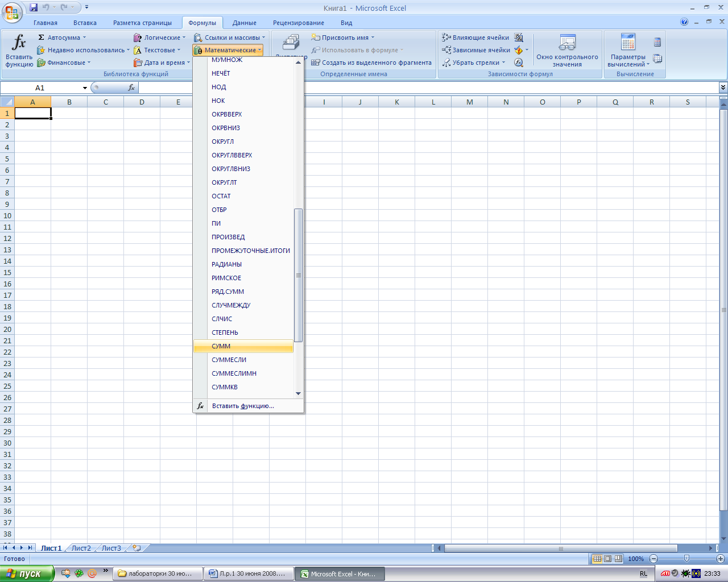Select the СУММЕСЛИ function
Screen dimensions: 728x582
[243, 360]
